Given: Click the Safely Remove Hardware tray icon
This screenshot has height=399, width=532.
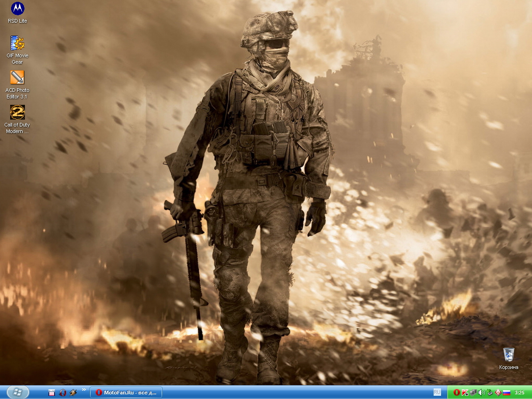Looking at the screenshot, I should coord(490,393).
